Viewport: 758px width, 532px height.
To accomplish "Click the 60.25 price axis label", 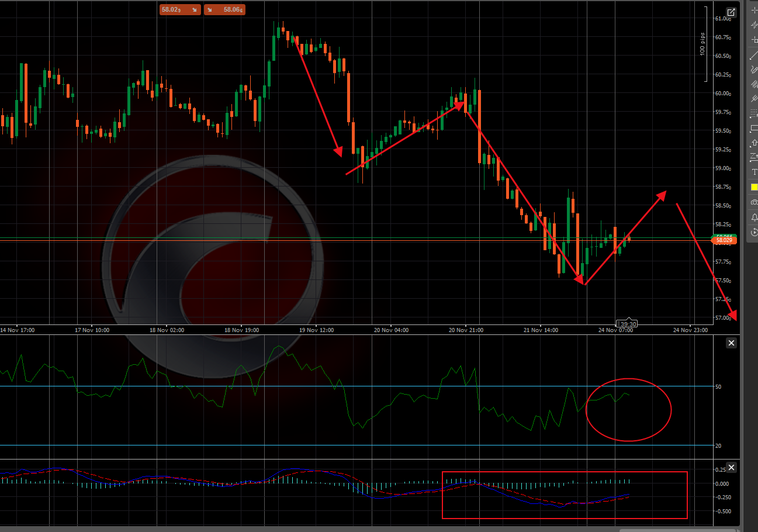I will 723,75.
